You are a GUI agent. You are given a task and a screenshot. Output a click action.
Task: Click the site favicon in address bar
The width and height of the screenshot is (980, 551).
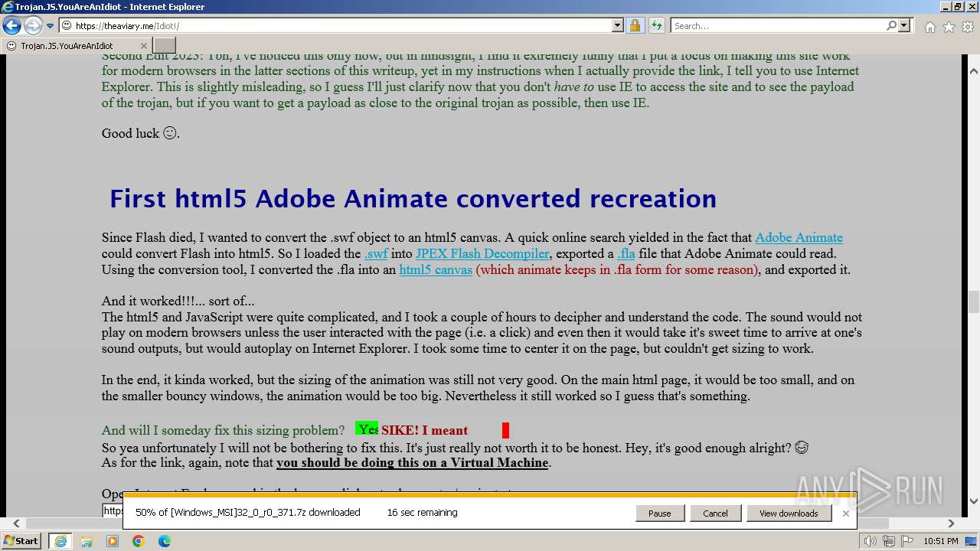click(67, 25)
